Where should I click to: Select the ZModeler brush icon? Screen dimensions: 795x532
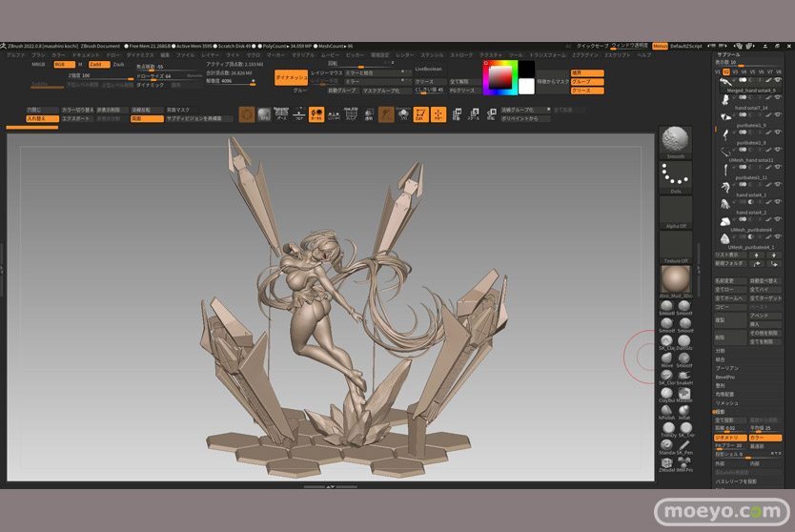click(666, 464)
